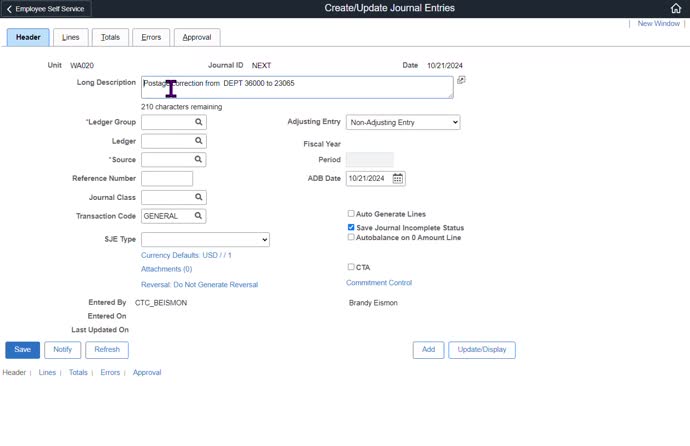Go back to Employee Self Service

47,8
